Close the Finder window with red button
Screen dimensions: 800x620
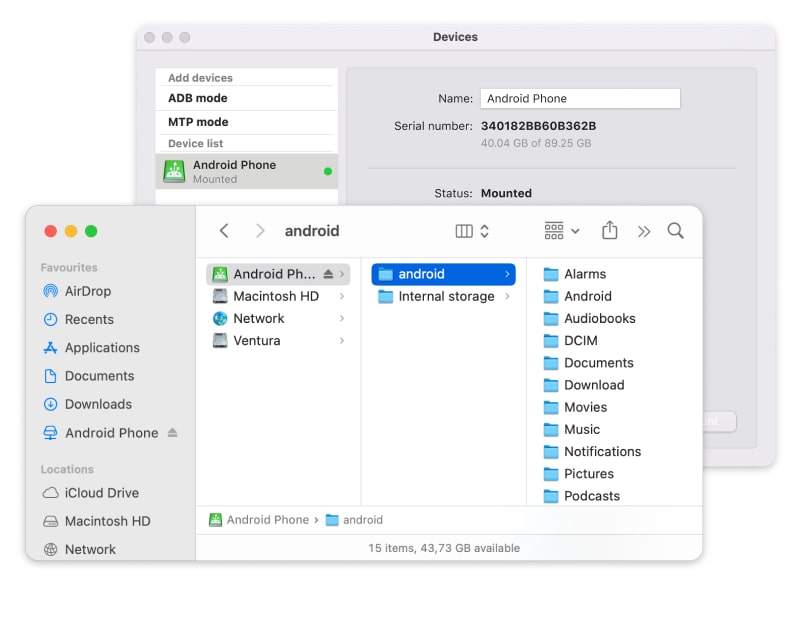(x=51, y=231)
